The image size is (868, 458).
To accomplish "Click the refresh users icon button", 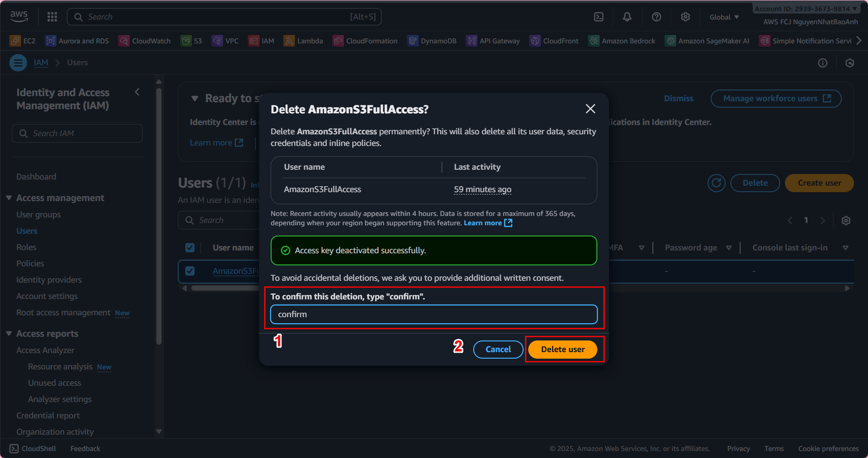I will click(716, 183).
